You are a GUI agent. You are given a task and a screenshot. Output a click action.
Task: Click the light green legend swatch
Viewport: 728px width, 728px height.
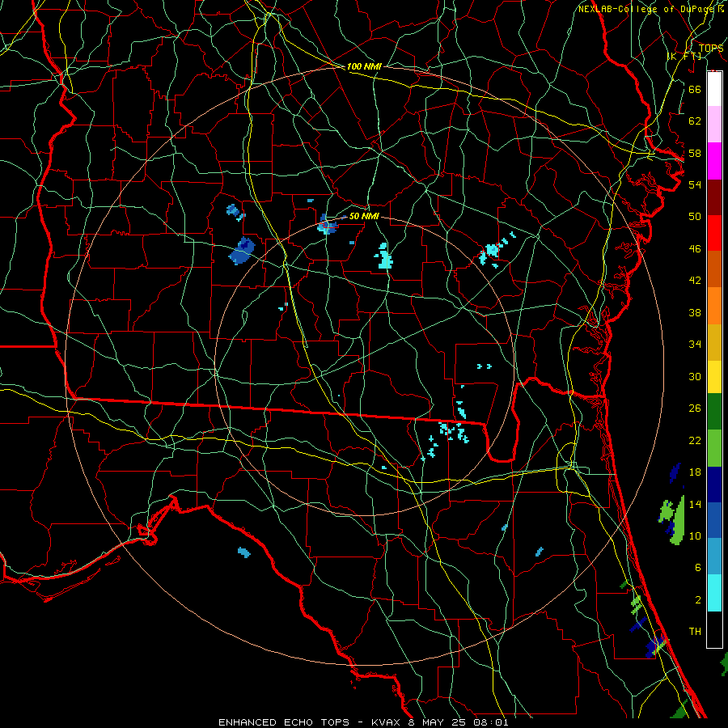click(714, 448)
